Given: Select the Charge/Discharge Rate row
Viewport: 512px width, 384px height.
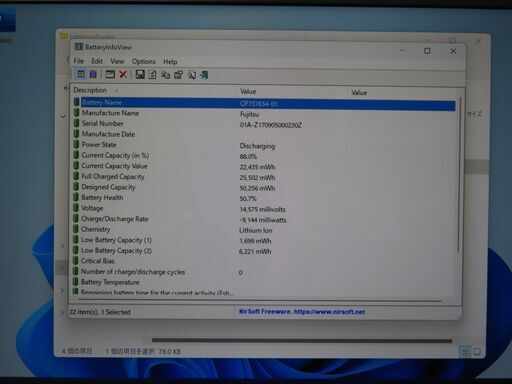Looking at the screenshot, I should [264, 219].
